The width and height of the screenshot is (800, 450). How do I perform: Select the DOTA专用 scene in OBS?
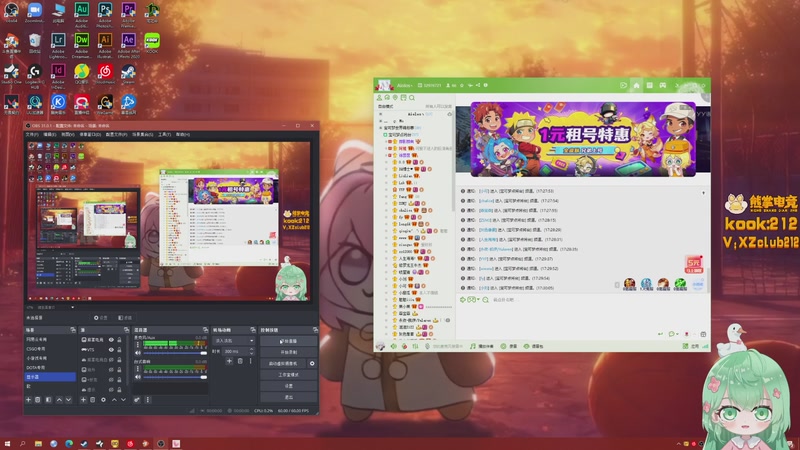50,367
